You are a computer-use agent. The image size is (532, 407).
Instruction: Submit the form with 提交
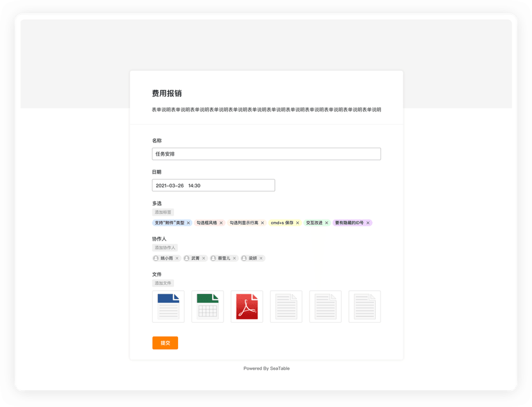[165, 343]
